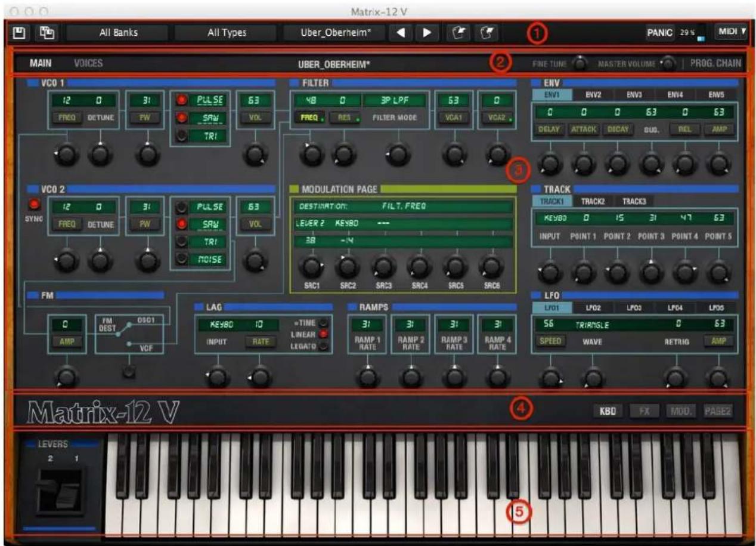The image size is (756, 546).
Task: Open the PROG. CHAIN page
Action: pyautogui.click(x=716, y=63)
